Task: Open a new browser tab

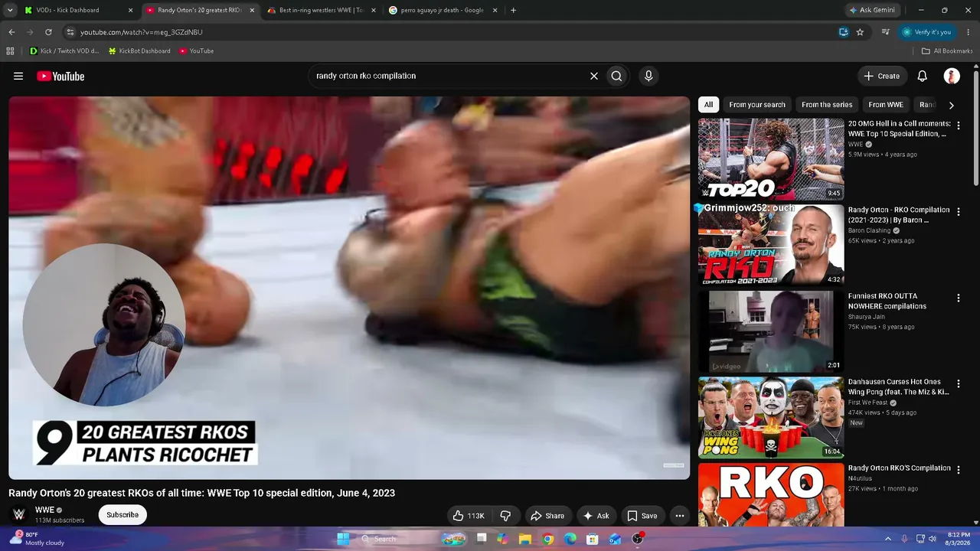Action: point(513,11)
